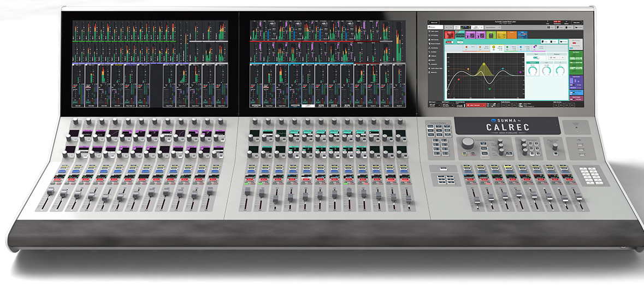This screenshot has height=288, width=644.
Task: Select the yellow EQ band 3 tab
Action: click(x=497, y=48)
